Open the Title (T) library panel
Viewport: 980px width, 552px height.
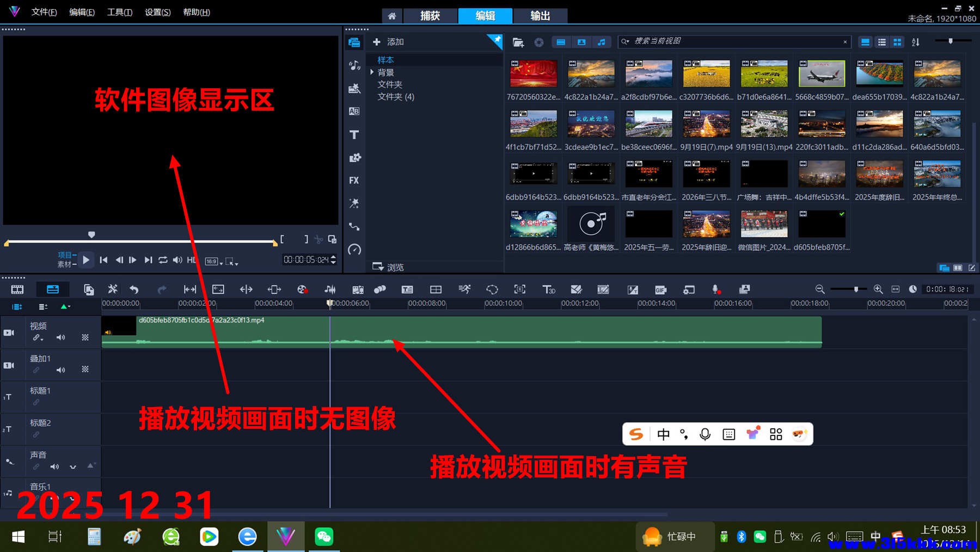(x=354, y=135)
